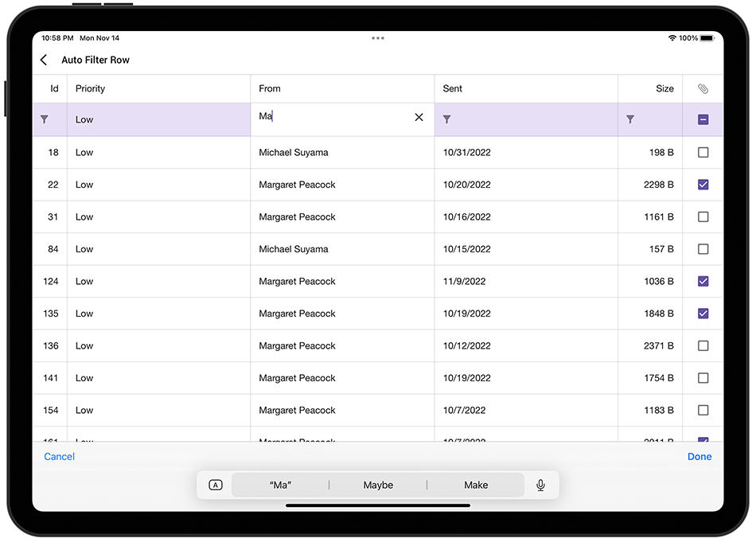Open the filter options for the Sent column
756x542 pixels.
[x=446, y=119]
